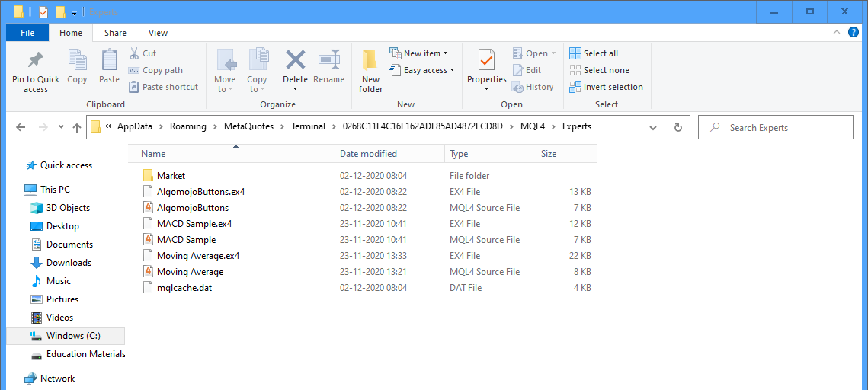Switch to the Share tab

[115, 33]
